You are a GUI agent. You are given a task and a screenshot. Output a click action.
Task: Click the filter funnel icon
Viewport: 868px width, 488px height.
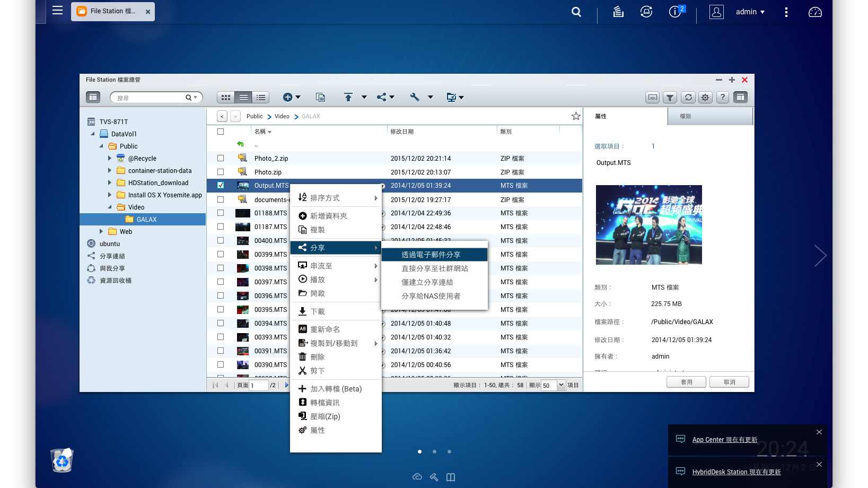(670, 97)
